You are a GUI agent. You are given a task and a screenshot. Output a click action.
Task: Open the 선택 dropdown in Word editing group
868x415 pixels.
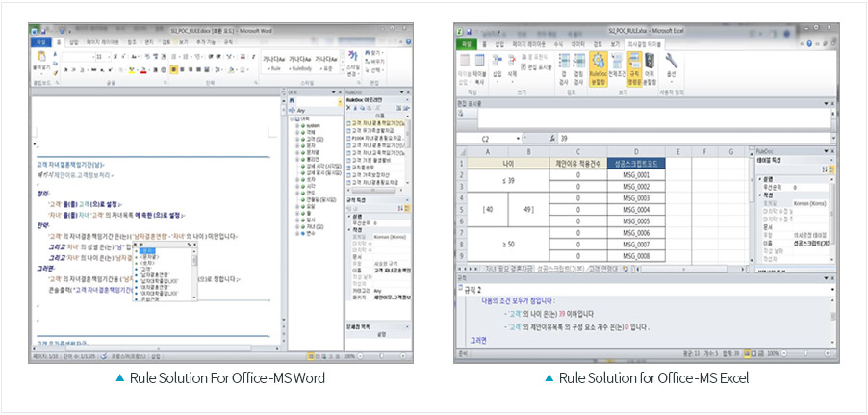click(x=374, y=70)
